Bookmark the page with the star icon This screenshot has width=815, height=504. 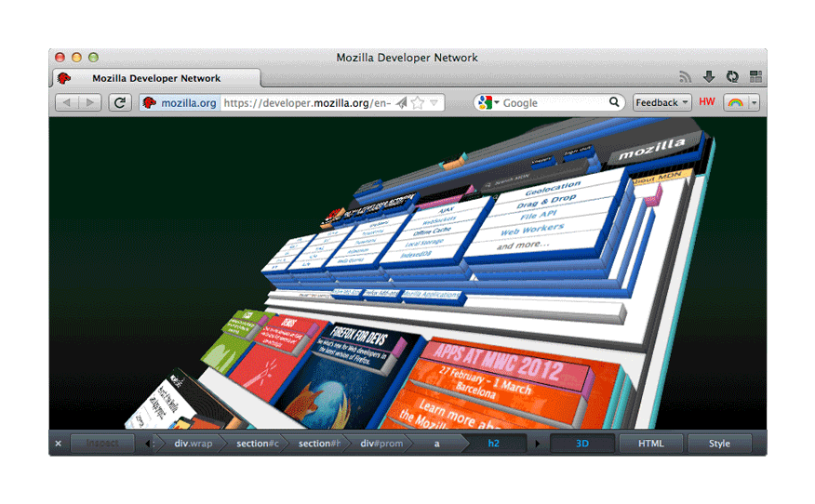click(x=418, y=103)
